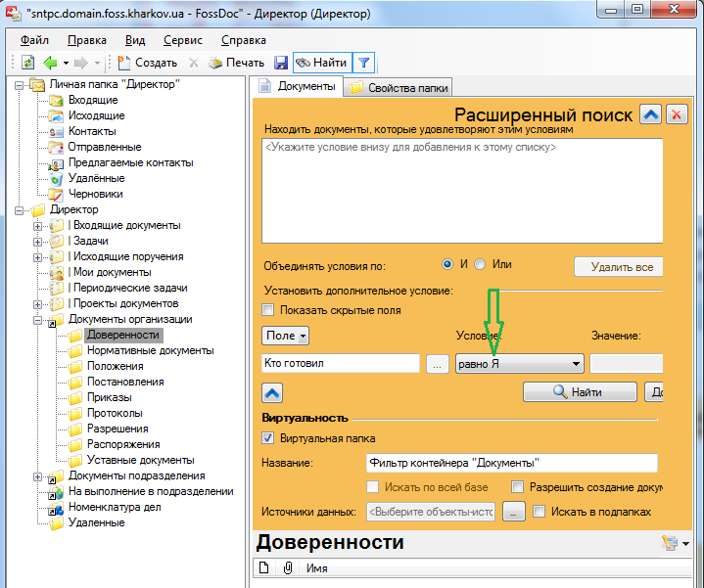Click the Значение input field
Viewport: 704px width, 588px height.
pos(627,364)
